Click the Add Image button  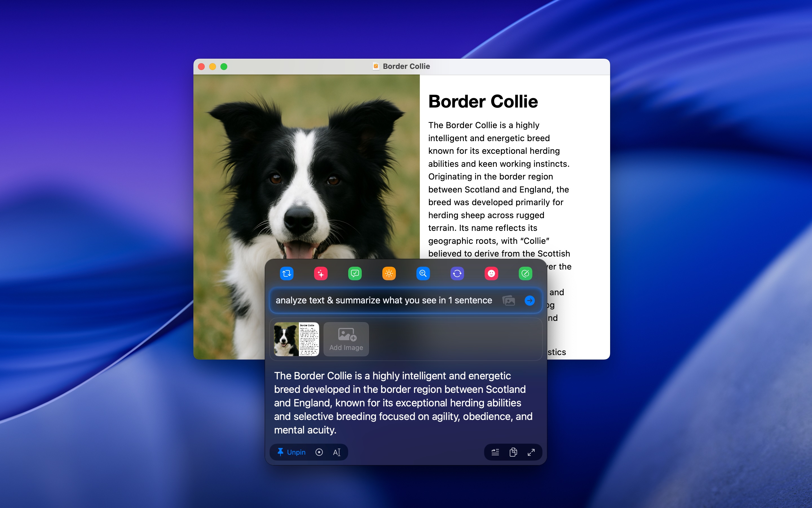(346, 339)
